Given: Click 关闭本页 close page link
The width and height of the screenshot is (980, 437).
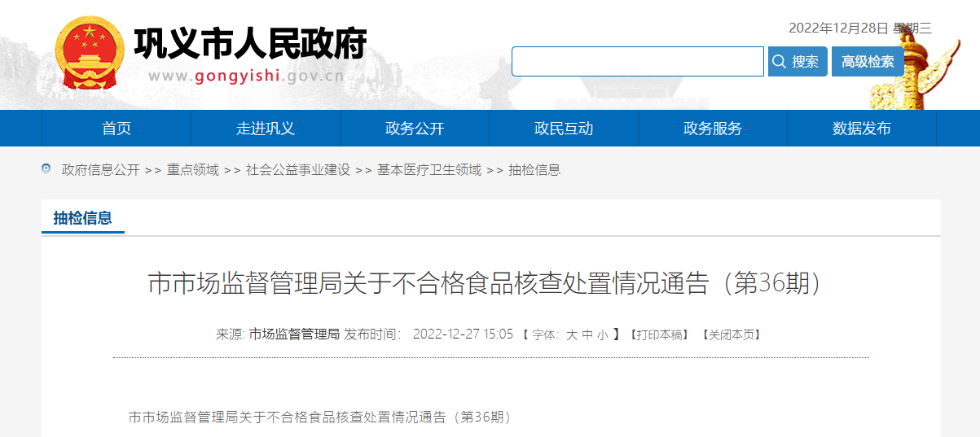Looking at the screenshot, I should click(x=731, y=334).
